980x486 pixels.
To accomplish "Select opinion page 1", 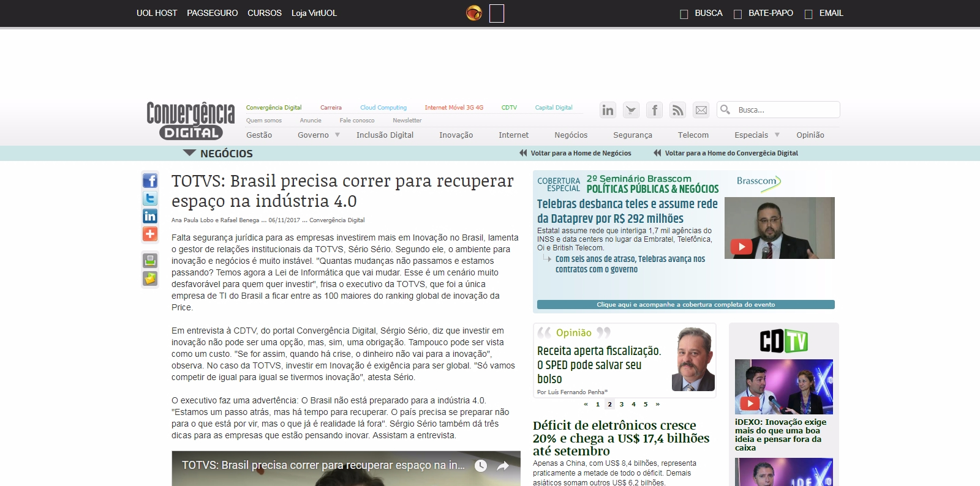I will point(598,404).
